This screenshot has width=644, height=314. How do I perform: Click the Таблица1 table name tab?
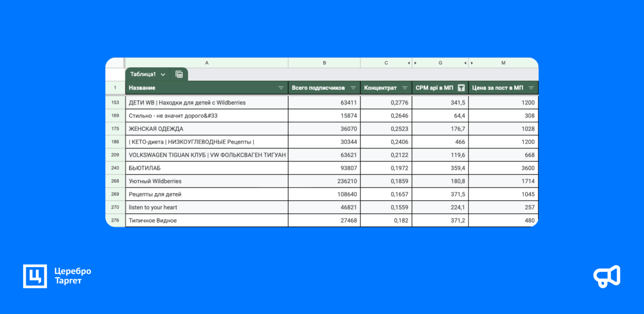[x=143, y=74]
